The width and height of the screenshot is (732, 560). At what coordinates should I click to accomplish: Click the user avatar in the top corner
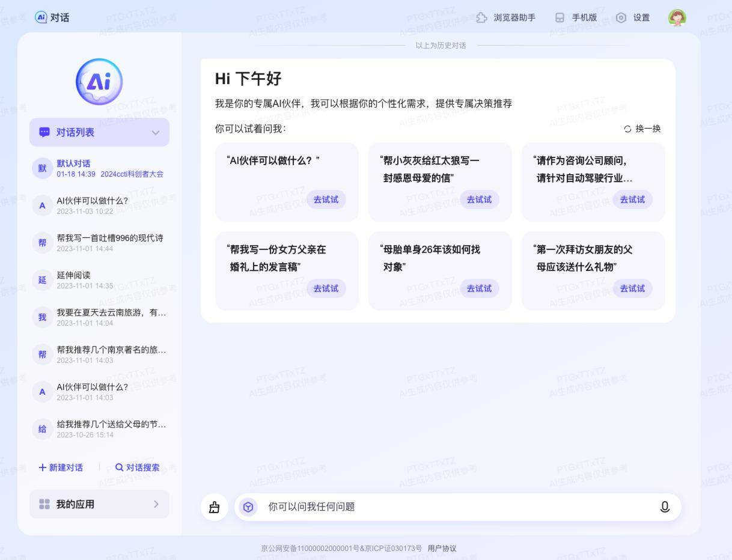677,17
